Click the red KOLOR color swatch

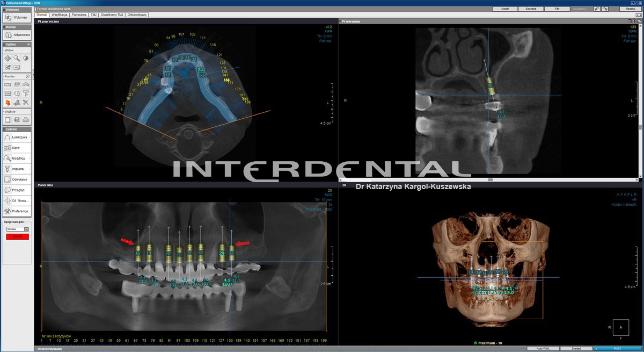(17, 236)
